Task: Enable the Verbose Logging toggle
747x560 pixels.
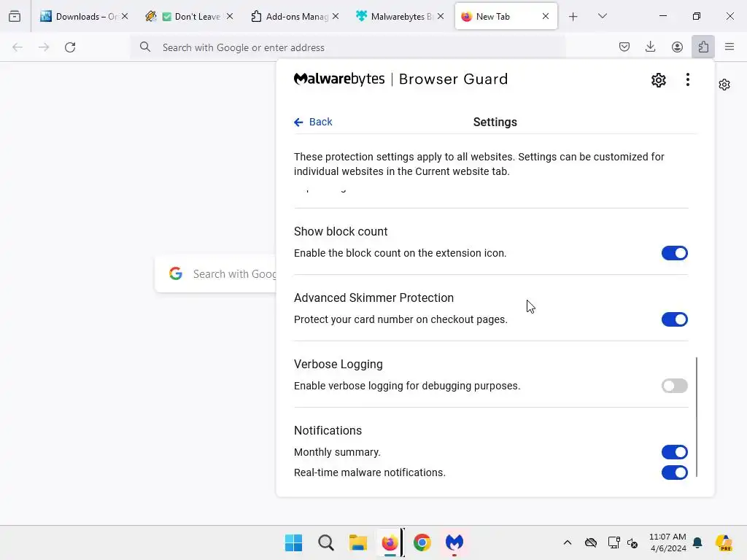Action: [674, 386]
